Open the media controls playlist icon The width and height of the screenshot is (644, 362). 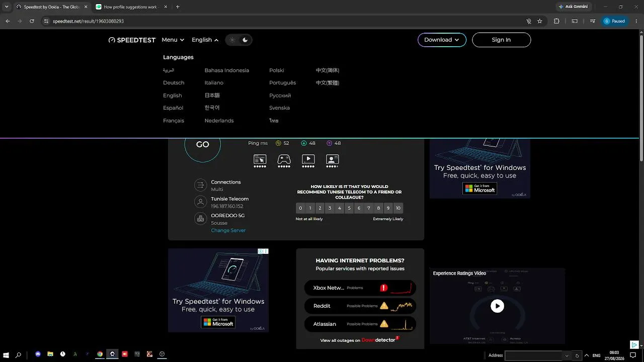pos(593,21)
